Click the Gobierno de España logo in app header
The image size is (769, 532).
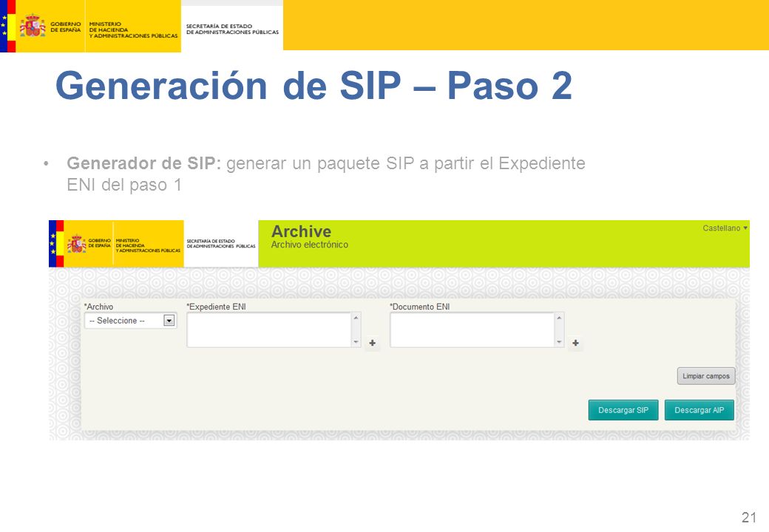point(89,244)
